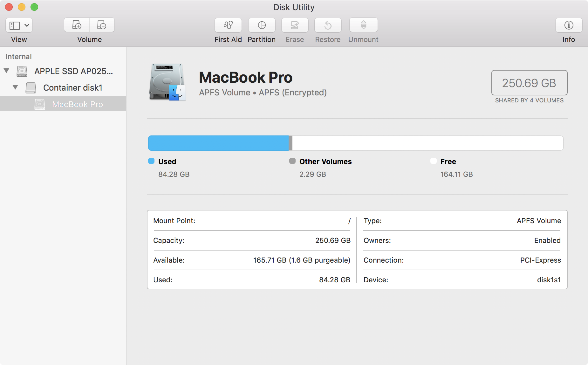Viewport: 588px width, 365px height.
Task: Click the Unmount label
Action: point(363,39)
